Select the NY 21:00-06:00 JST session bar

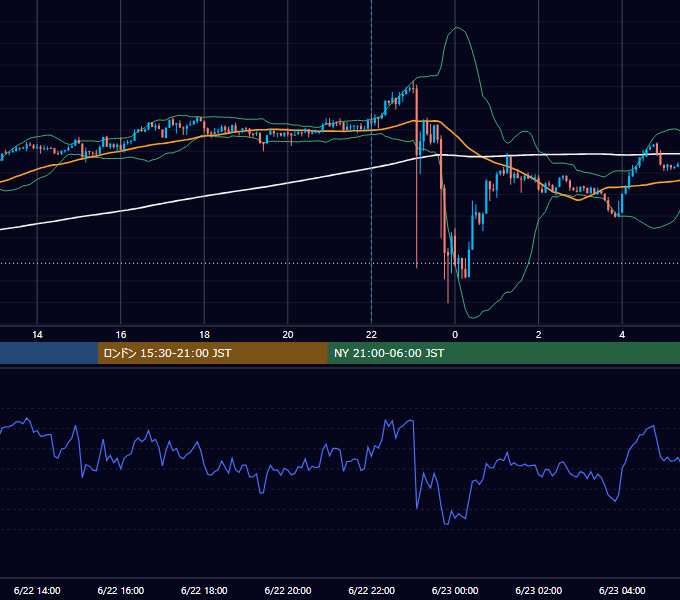pos(503,353)
